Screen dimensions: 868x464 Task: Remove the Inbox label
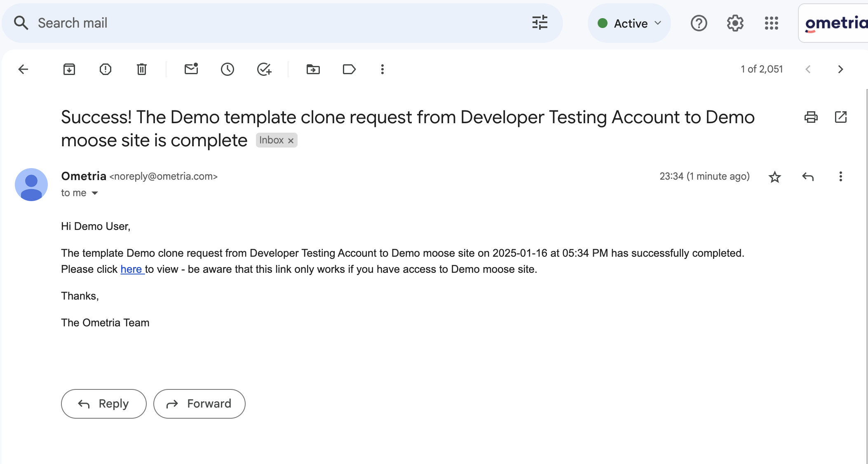click(x=291, y=141)
